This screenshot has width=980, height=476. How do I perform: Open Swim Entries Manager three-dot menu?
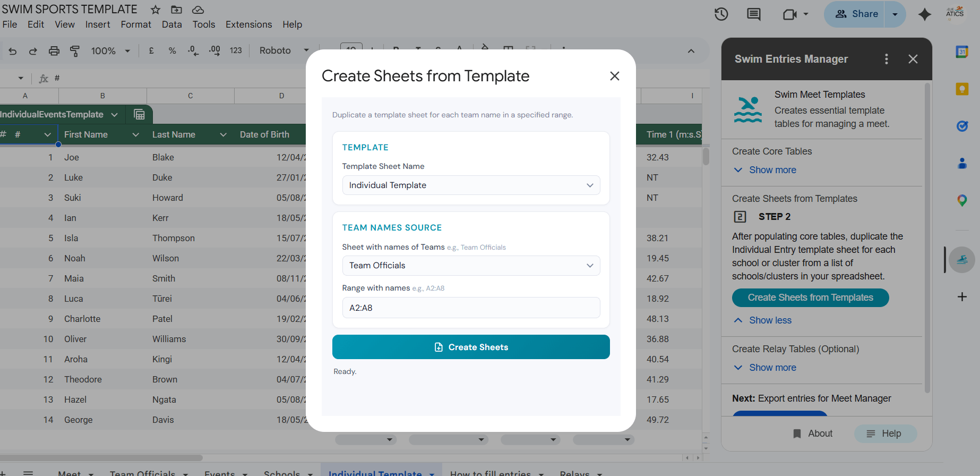click(x=886, y=59)
